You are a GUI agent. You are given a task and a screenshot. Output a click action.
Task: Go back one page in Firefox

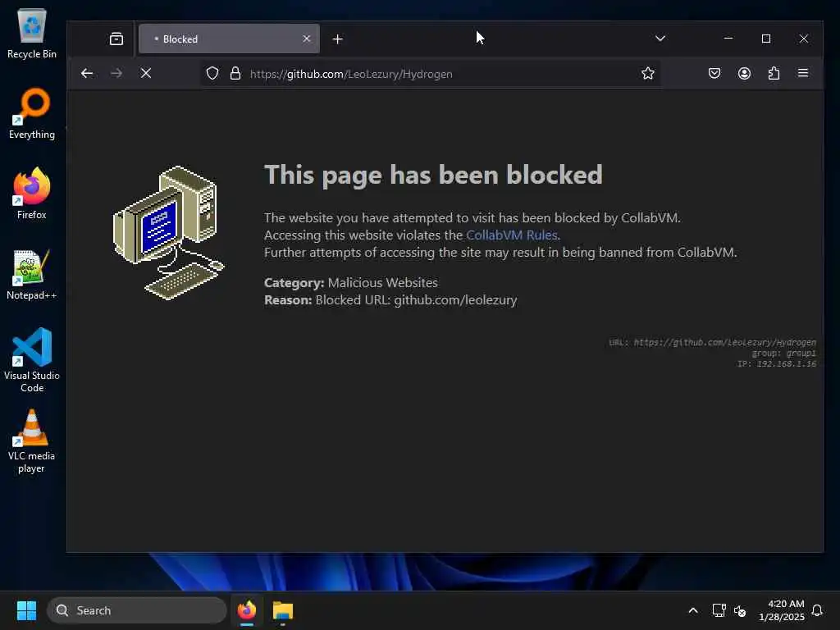pos(87,73)
